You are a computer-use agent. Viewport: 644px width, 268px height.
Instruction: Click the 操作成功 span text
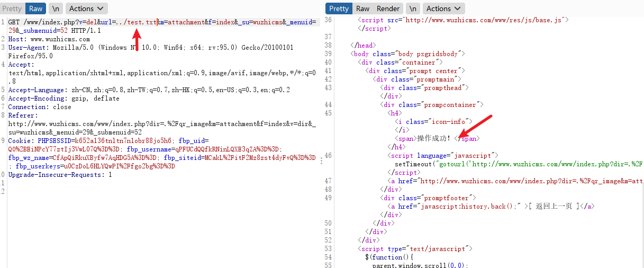434,139
